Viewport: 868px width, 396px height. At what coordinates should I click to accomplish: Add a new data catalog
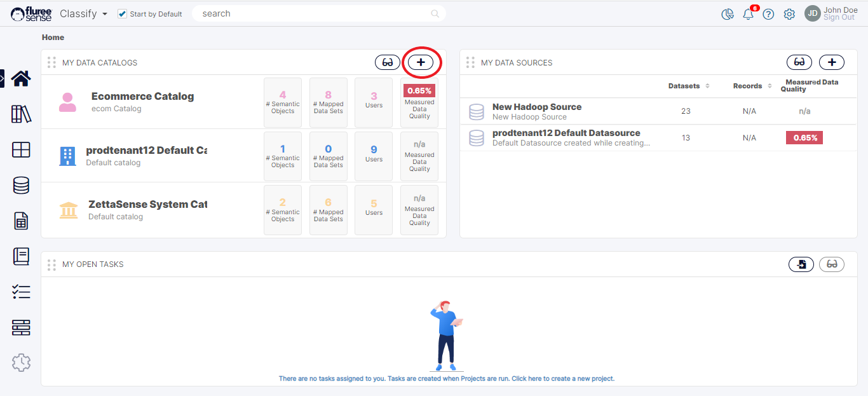421,62
